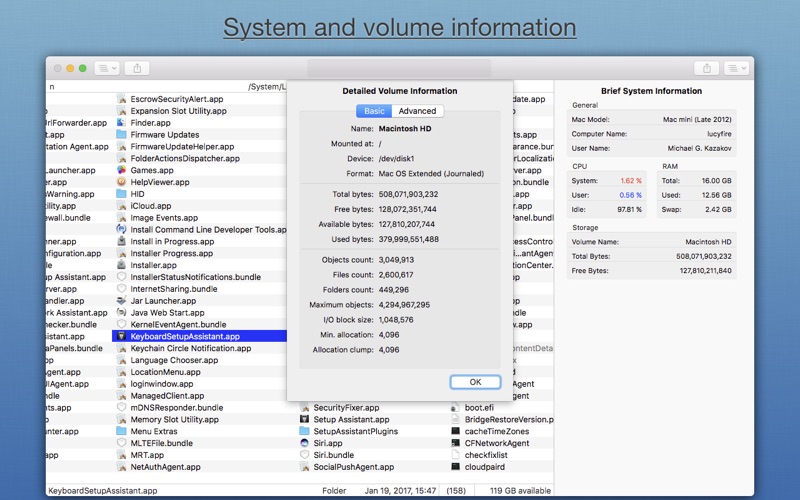Select ManagedClient.app row
The height and width of the screenshot is (500, 800).
pyautogui.click(x=199, y=395)
